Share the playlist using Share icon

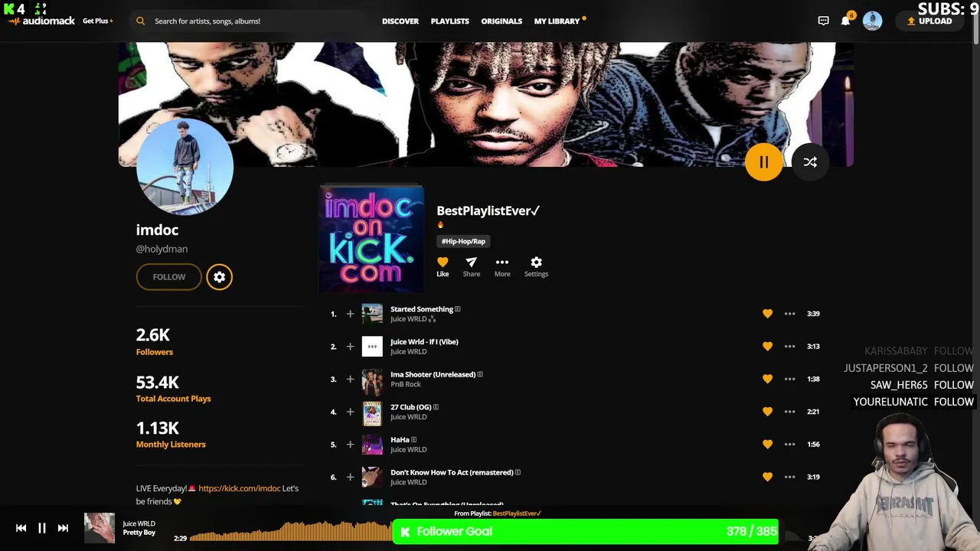click(x=471, y=266)
